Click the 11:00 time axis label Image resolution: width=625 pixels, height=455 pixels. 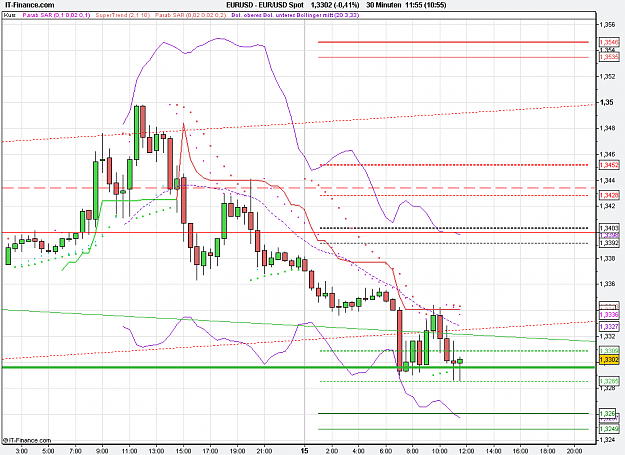[129, 451]
